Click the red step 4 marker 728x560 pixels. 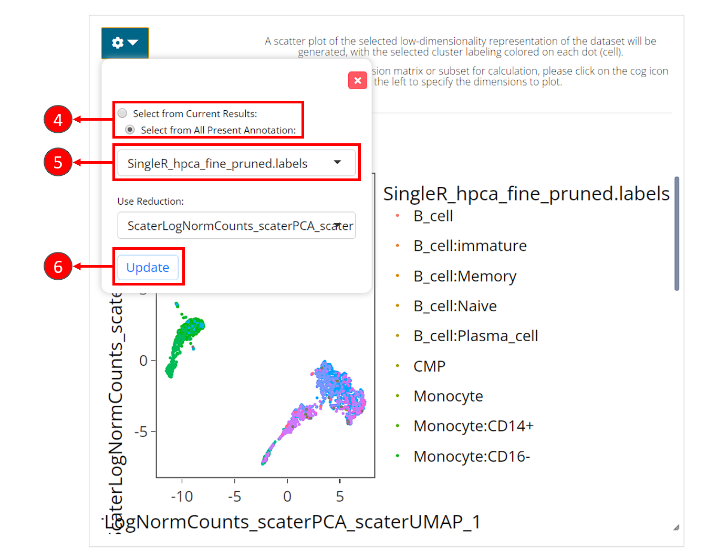pos(58,120)
